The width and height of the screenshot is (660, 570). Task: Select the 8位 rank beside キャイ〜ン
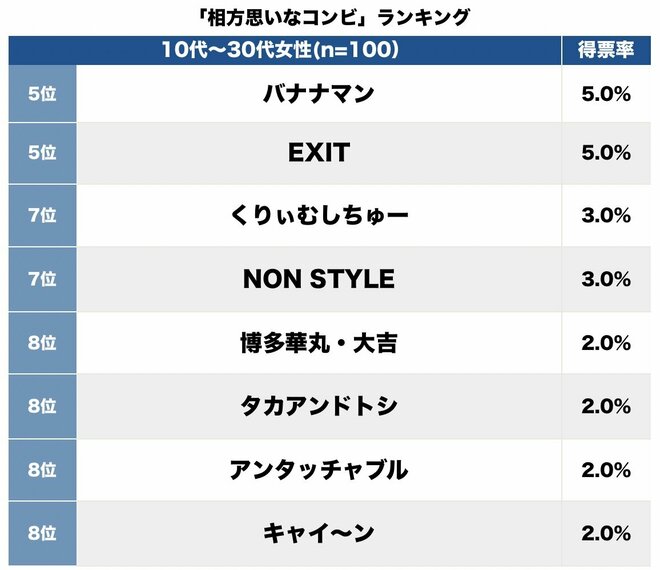[41, 533]
